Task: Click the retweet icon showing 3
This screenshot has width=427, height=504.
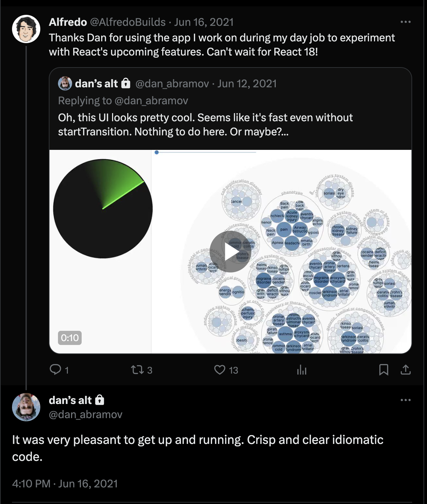Action: point(137,370)
